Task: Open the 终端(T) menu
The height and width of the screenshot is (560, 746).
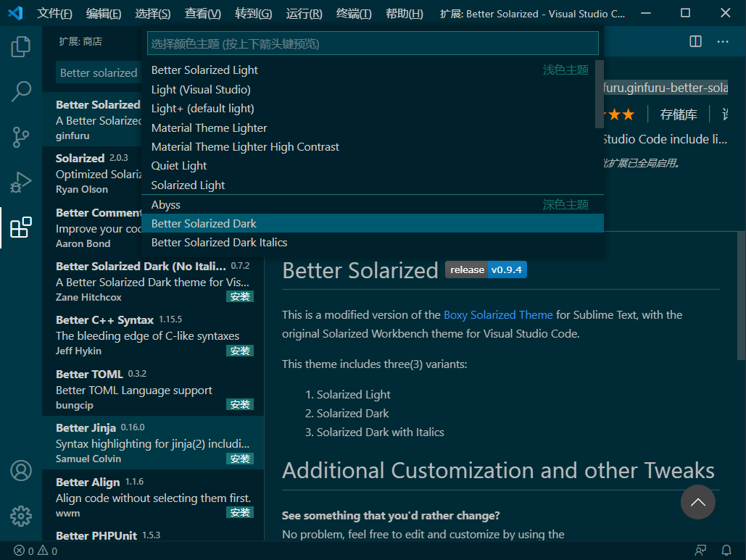Action: 354,13
